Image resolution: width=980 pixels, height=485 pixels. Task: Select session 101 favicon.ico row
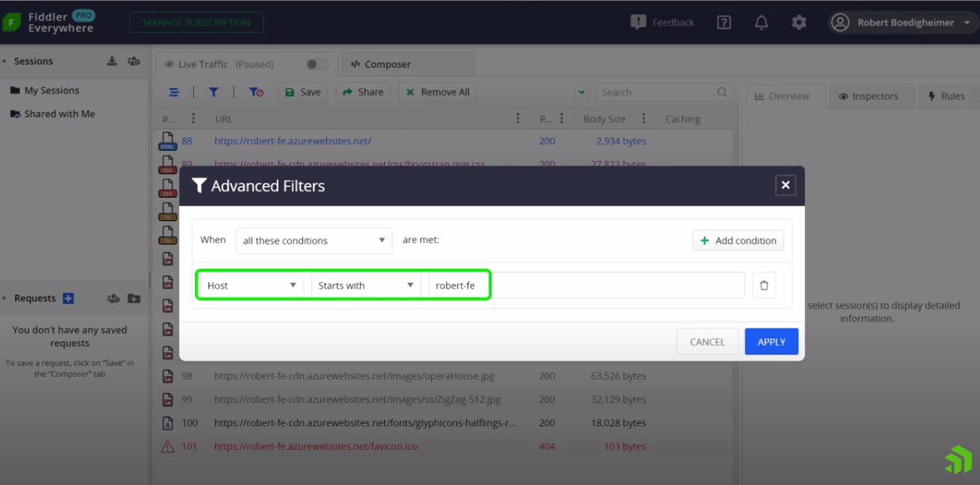click(x=445, y=446)
